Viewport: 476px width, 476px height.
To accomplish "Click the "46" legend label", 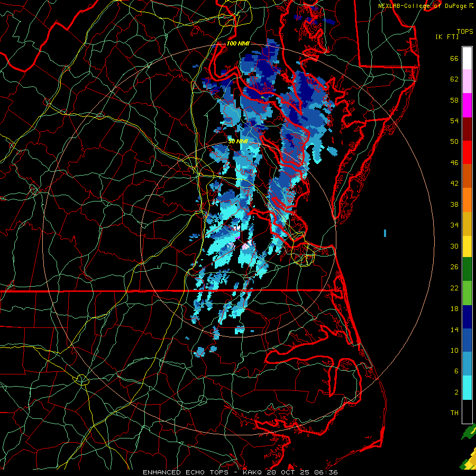I will [x=454, y=163].
